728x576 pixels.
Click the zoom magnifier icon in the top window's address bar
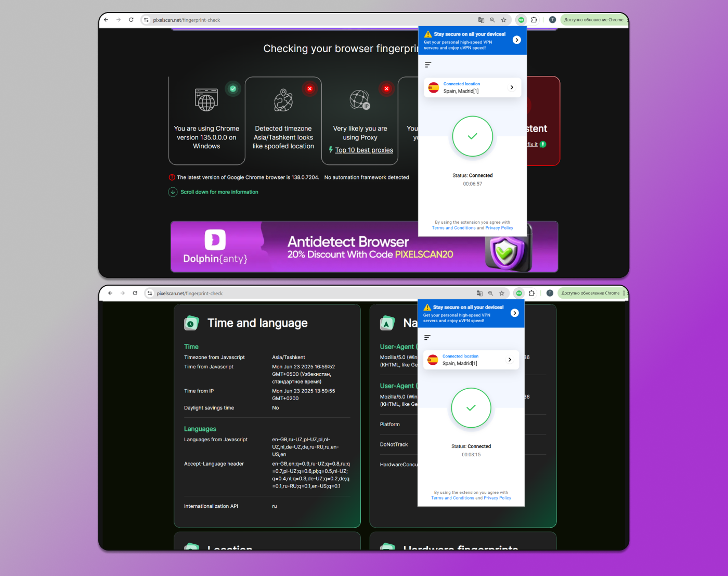pos(492,20)
